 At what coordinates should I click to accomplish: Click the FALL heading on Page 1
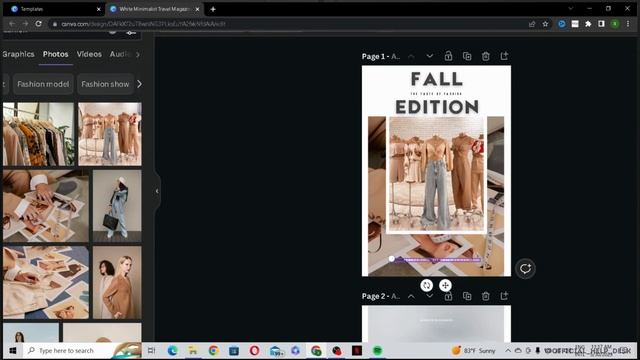[x=436, y=79]
